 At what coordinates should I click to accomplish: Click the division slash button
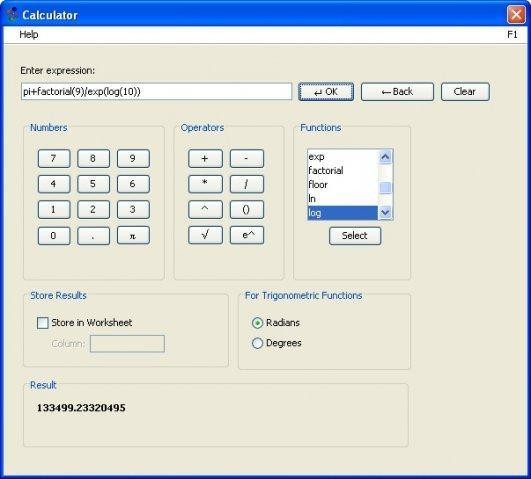[247, 184]
